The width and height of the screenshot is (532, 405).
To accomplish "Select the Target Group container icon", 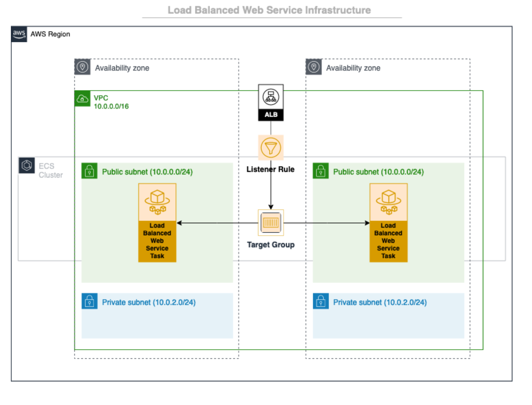I will point(271,223).
